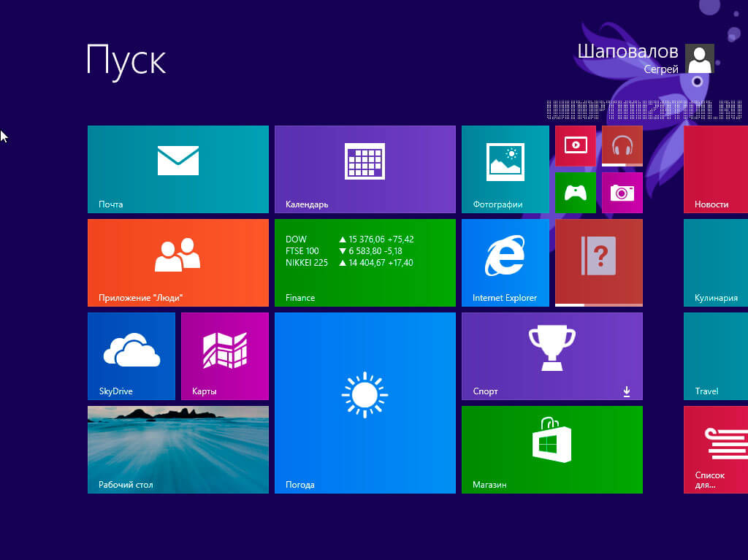Open the Новости news tile
Image resolution: width=748 pixels, height=560 pixels.
pyautogui.click(x=716, y=169)
